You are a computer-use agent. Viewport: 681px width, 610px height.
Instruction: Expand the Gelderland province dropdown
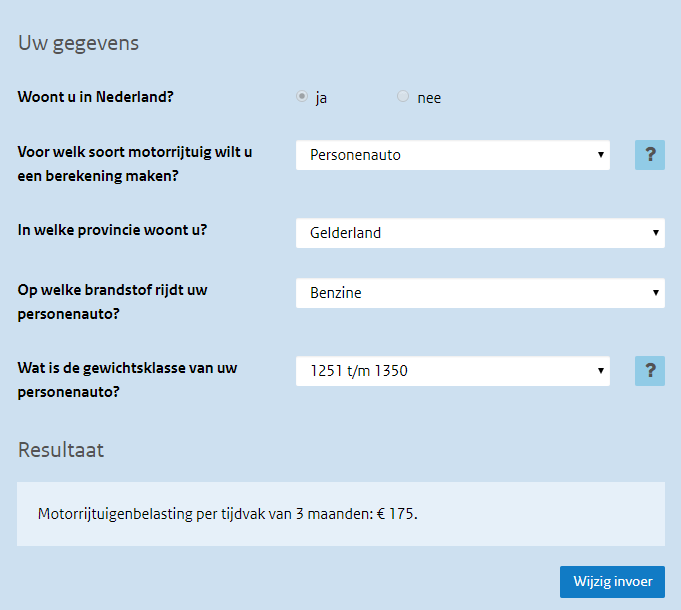pyautogui.click(x=480, y=233)
